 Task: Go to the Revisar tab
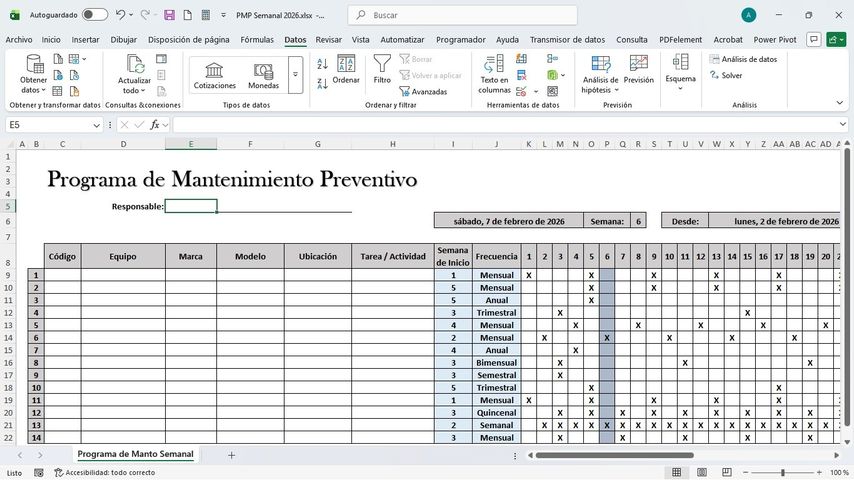(328, 40)
